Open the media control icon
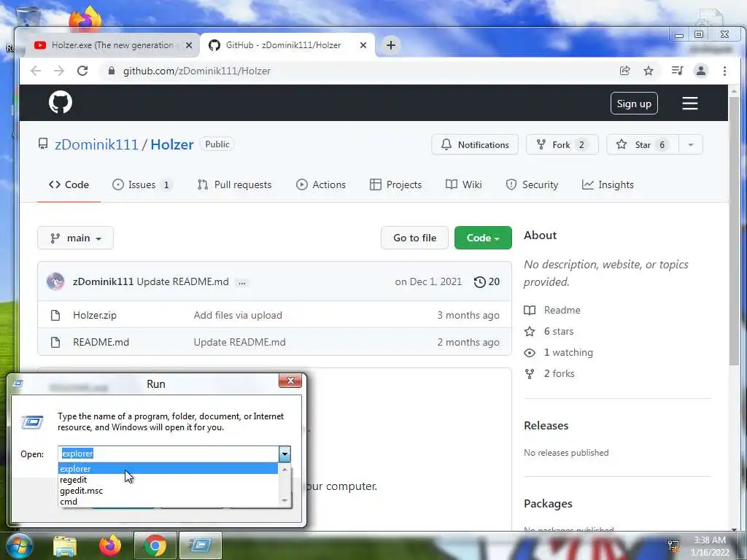This screenshot has width=747, height=560. [677, 71]
